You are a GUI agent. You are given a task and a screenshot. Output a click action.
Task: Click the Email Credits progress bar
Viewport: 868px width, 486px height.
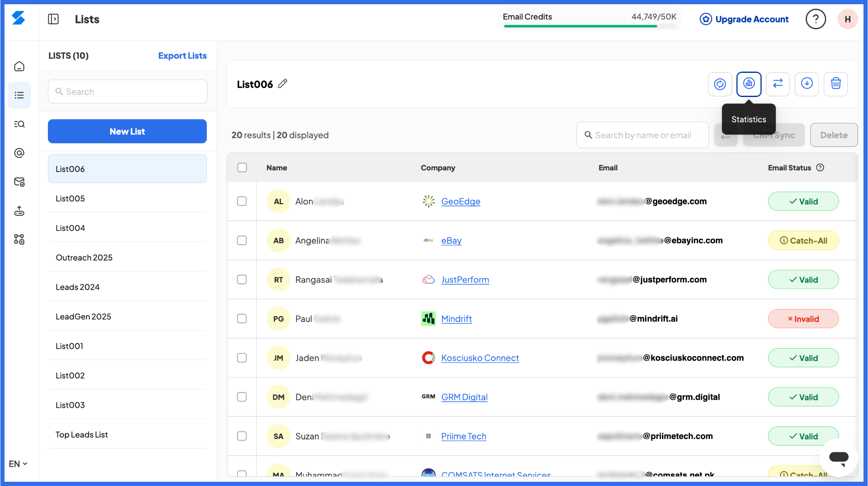click(x=590, y=26)
